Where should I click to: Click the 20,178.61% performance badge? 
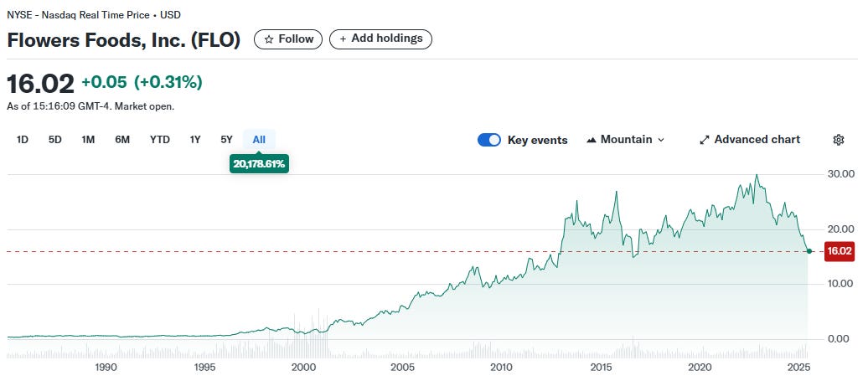pyautogui.click(x=259, y=163)
